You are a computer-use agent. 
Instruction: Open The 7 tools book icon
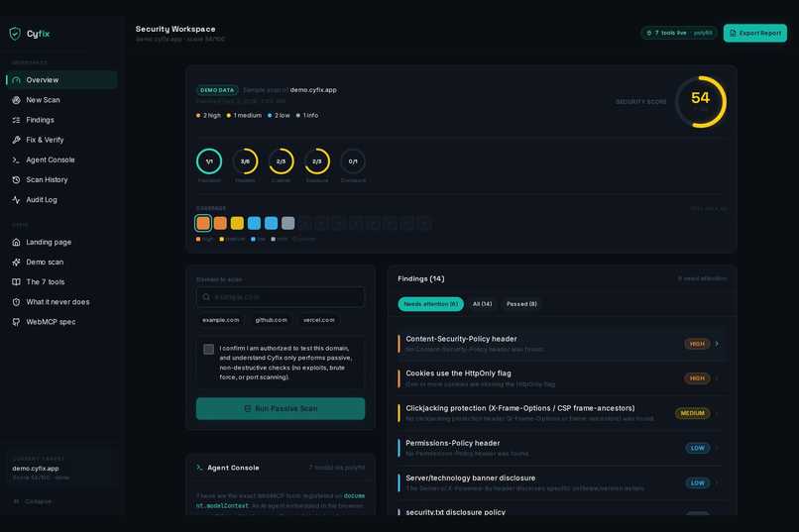16,282
